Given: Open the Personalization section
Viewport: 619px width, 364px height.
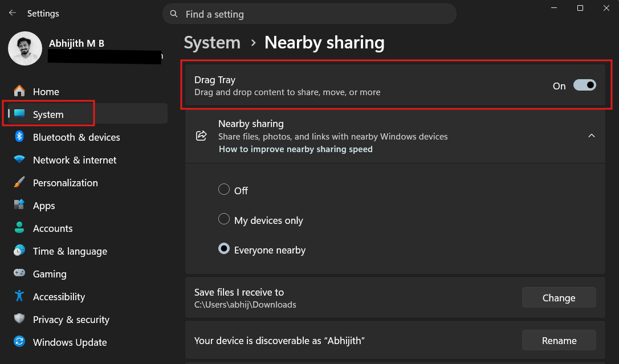Looking at the screenshot, I should [x=65, y=182].
